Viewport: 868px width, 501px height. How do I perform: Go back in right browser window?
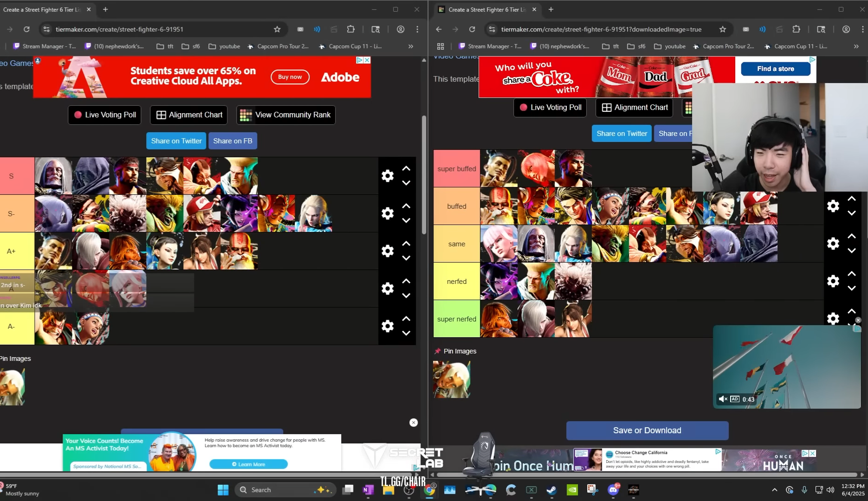(439, 29)
